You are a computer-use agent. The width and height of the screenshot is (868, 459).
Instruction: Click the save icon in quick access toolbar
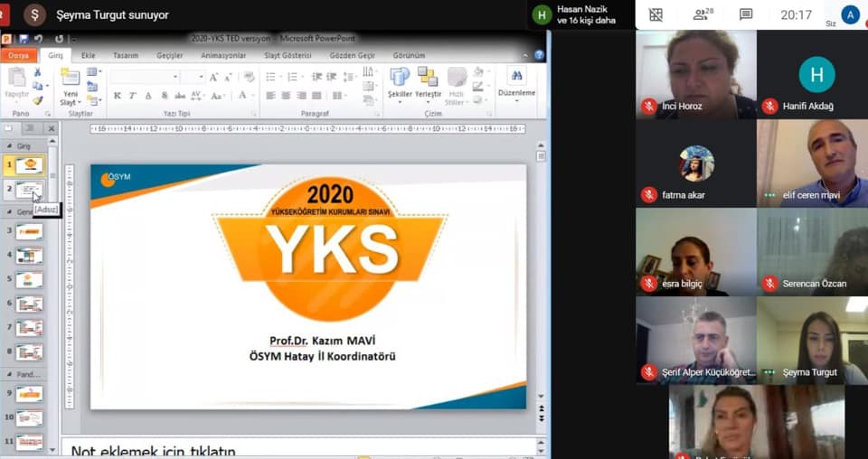tap(24, 39)
